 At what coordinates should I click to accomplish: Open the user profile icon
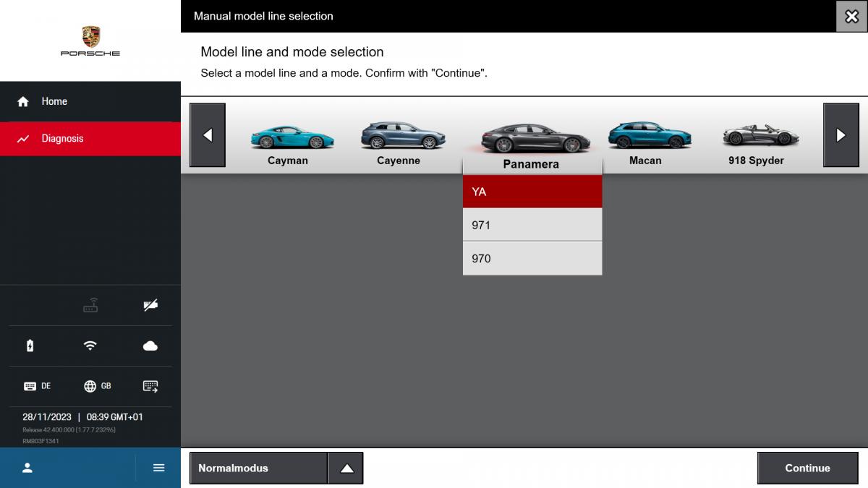(27, 468)
